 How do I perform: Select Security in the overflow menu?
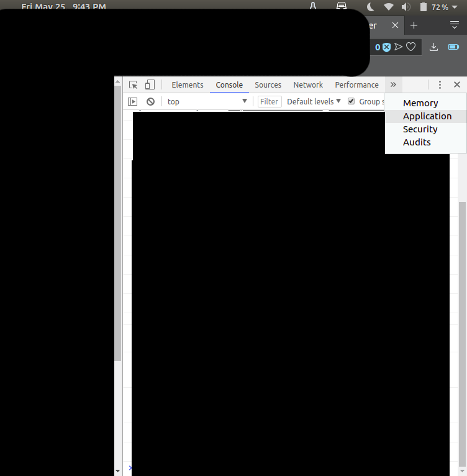tap(426, 129)
